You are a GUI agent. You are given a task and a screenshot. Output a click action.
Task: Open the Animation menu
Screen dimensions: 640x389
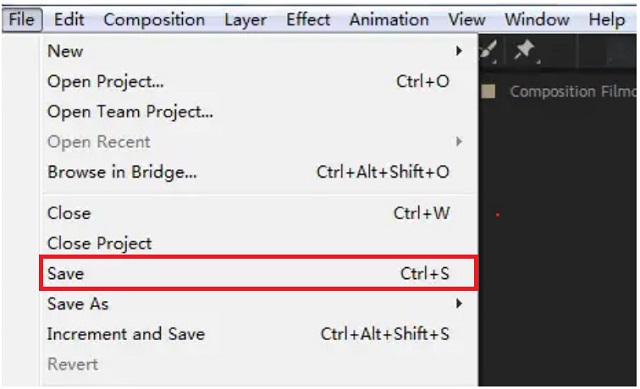(x=389, y=20)
